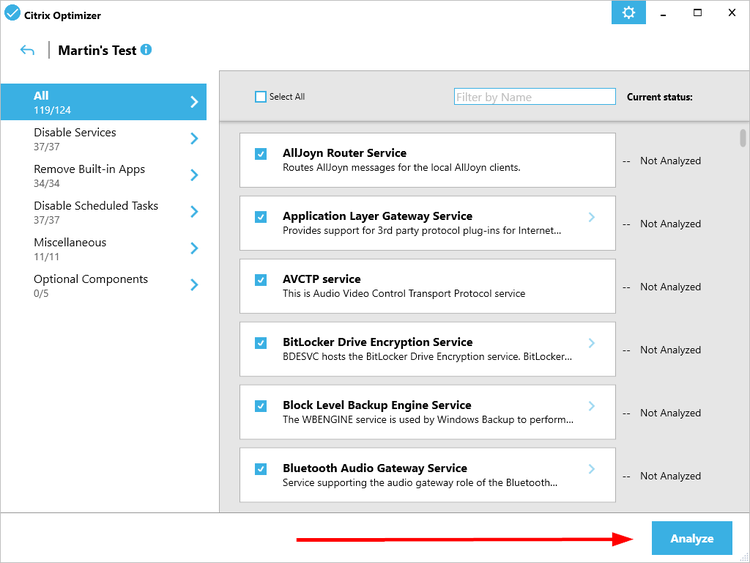Close the Citrix Optimizer window
The width and height of the screenshot is (750, 563).
point(732,13)
